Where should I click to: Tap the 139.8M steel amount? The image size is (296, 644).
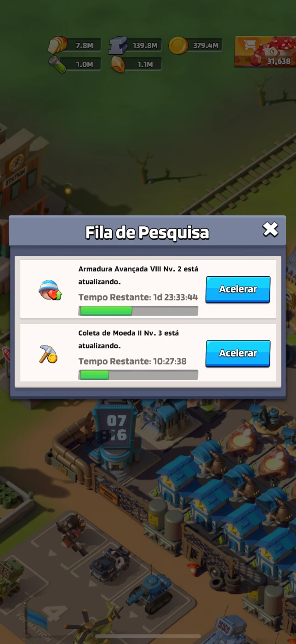coord(145,46)
